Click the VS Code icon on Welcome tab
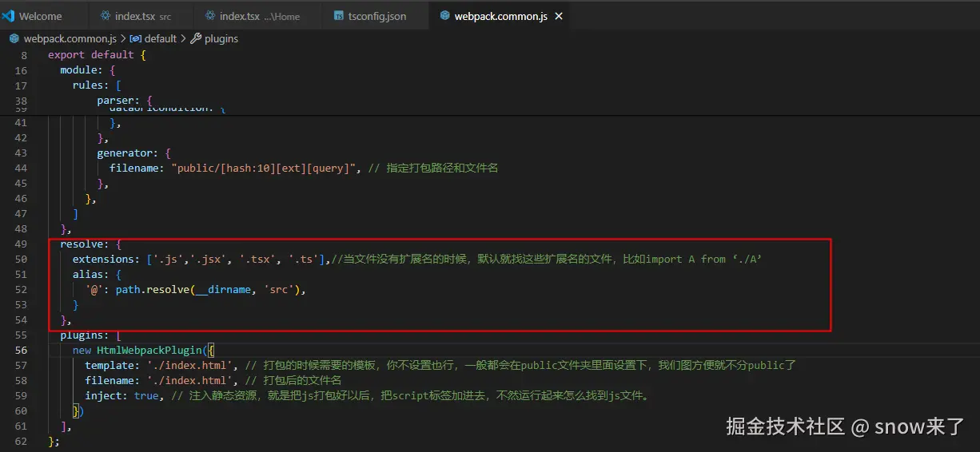 tap(9, 16)
